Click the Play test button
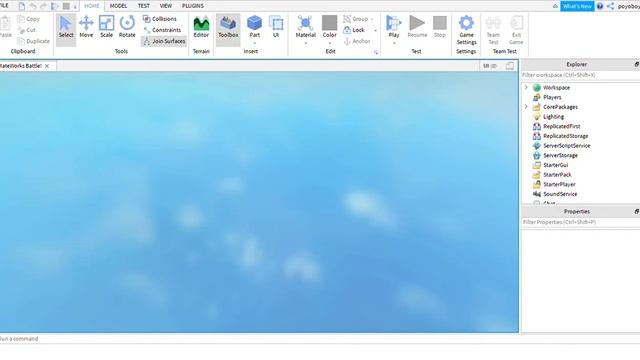 (394, 27)
